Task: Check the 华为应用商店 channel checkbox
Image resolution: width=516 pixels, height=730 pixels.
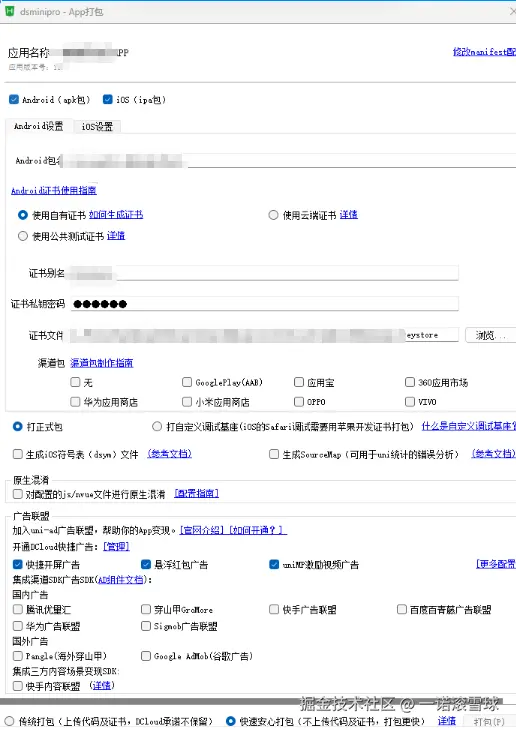Action: coord(75,401)
